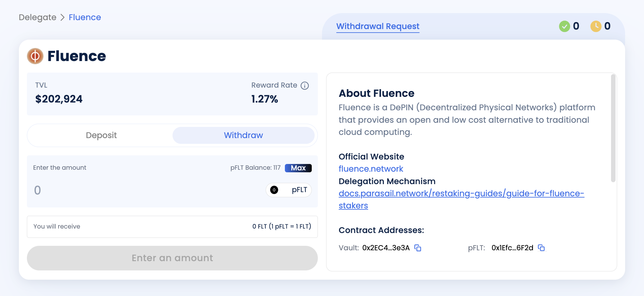The image size is (644, 296).
Task: Click the Official Website heading
Action: [x=371, y=157]
